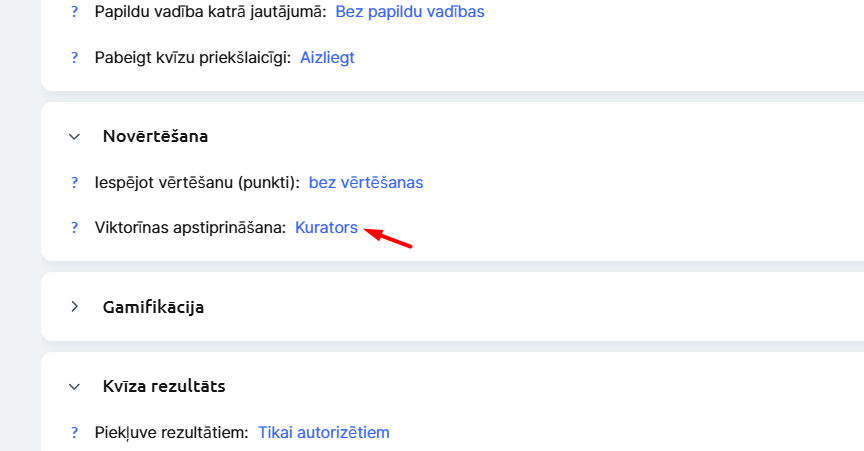Collapse Kvīza rezultāts section using its chevron
864x451 pixels.
pos(74,386)
